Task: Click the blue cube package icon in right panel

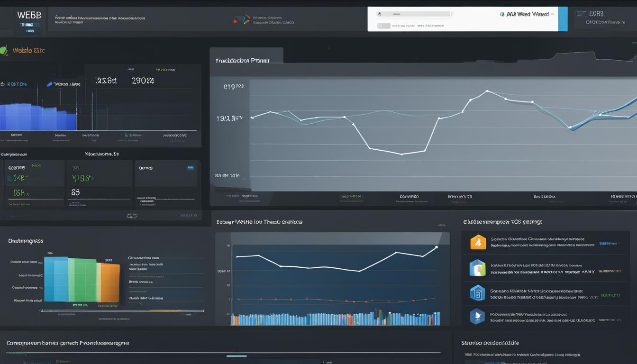Action: point(477,267)
